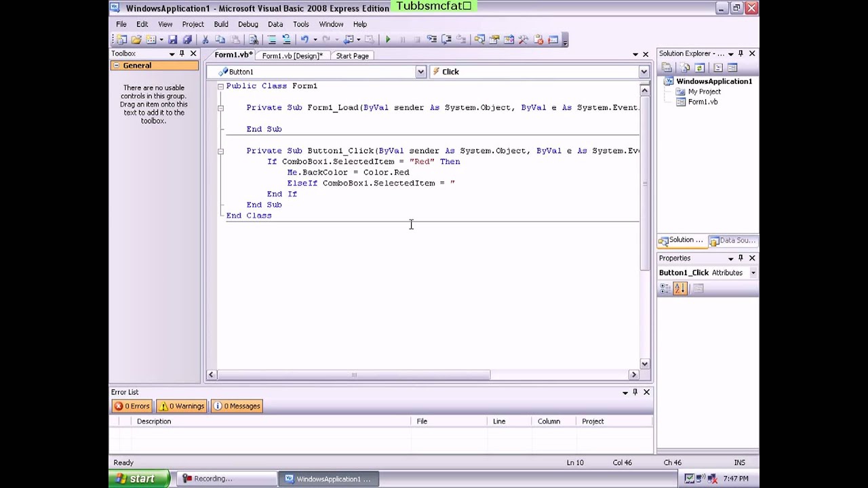Open the active files list dropdown

(635, 54)
